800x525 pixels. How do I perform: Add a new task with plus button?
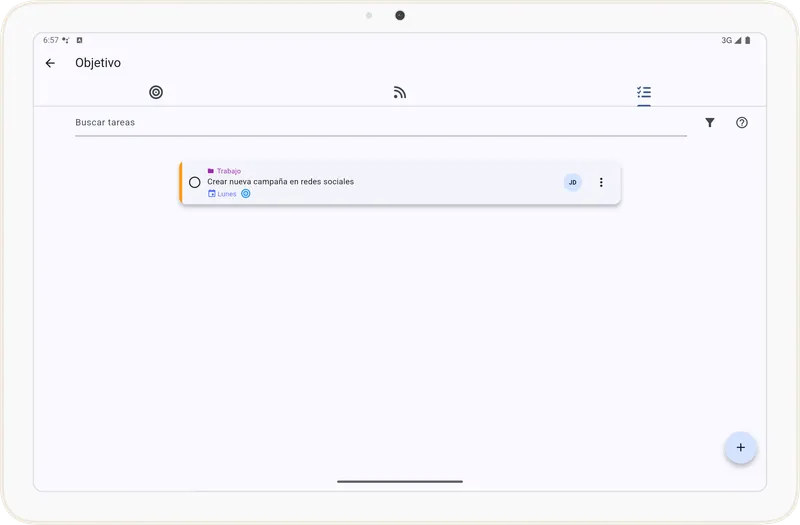(740, 447)
